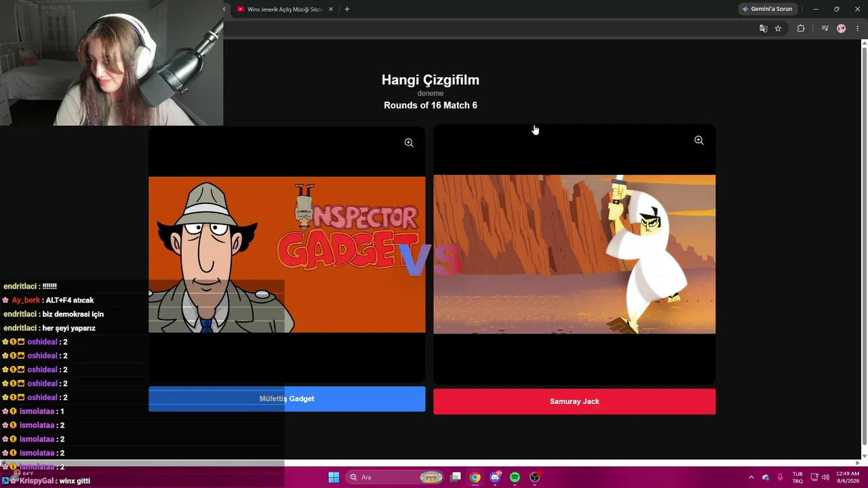Open the Chrome three-dot menu

pyautogui.click(x=857, y=28)
